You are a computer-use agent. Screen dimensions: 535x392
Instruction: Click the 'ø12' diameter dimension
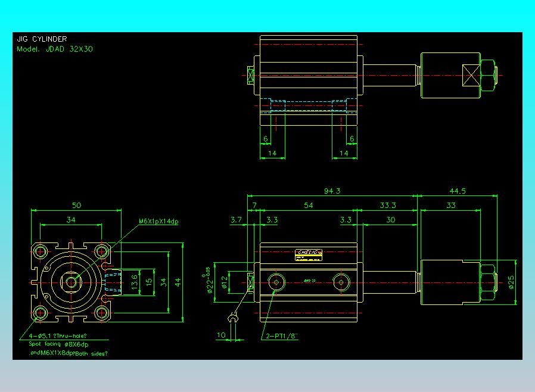coord(224,282)
